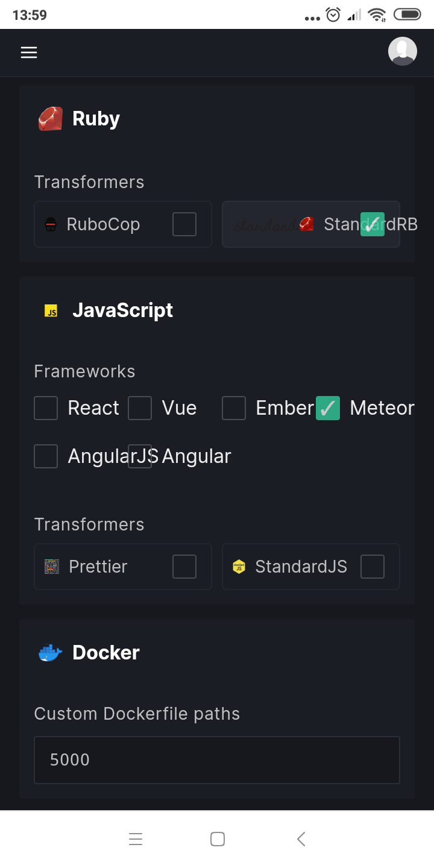Image resolution: width=434 pixels, height=868 pixels.
Task: Click the StandardJS hexagon icon
Action: [x=239, y=567]
